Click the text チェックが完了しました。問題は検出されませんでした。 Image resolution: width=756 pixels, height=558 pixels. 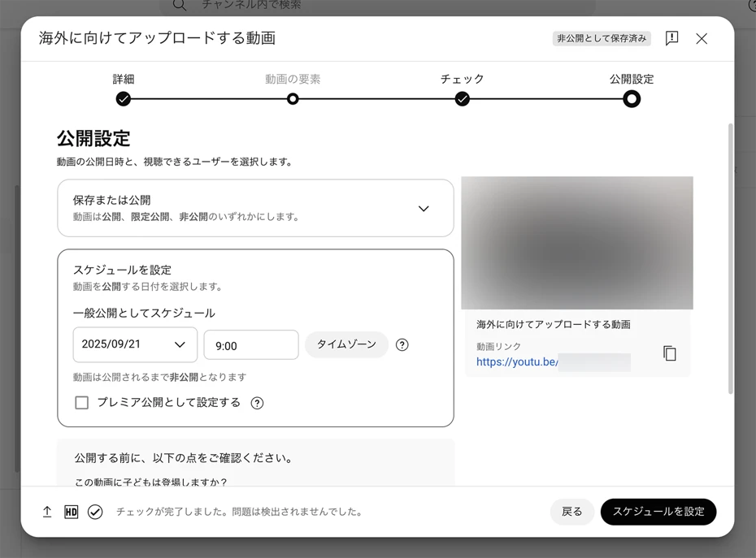click(240, 512)
